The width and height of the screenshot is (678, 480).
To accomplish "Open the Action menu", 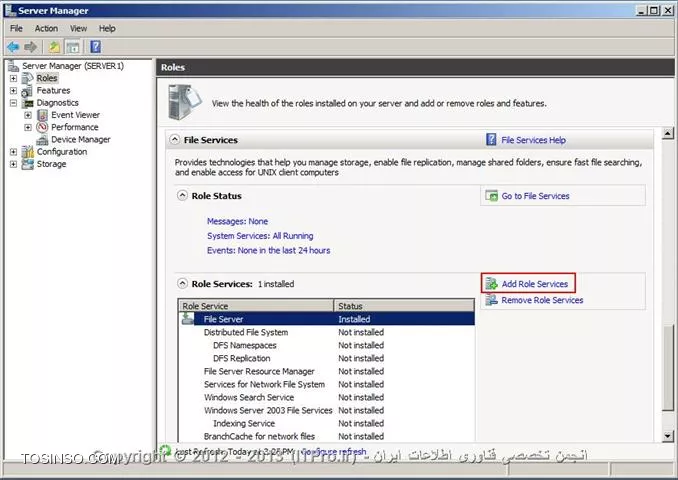I will coord(46,29).
